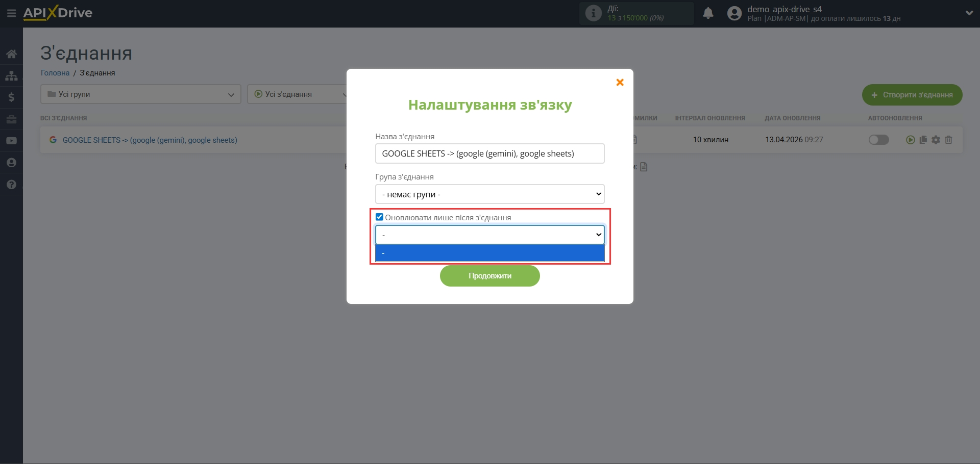This screenshot has height=464, width=980.
Task: Open the notifications bell
Action: (708, 13)
